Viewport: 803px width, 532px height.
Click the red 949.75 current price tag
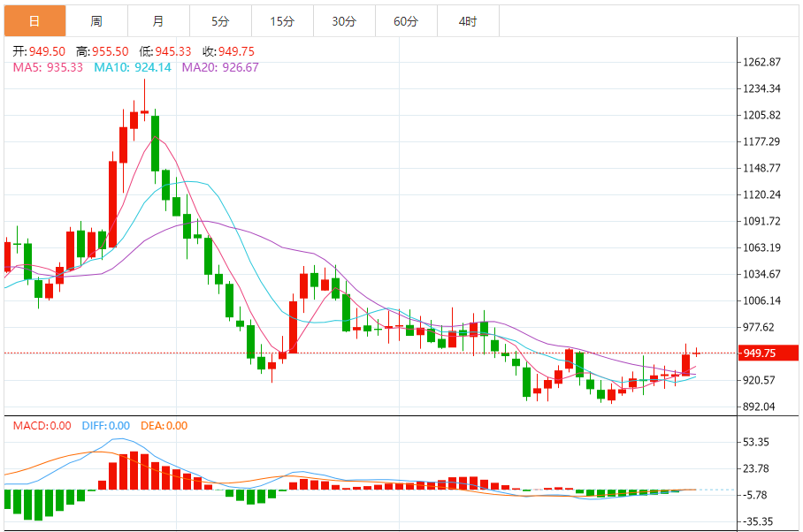pyautogui.click(x=768, y=353)
